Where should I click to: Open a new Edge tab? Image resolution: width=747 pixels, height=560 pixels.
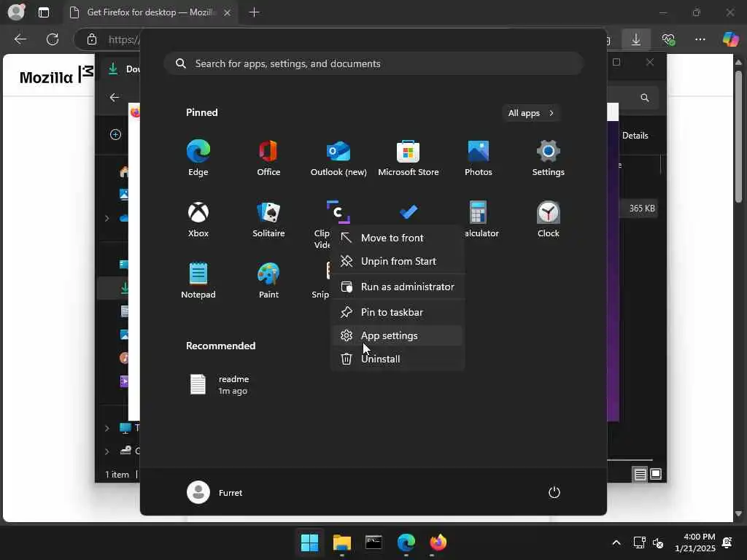[255, 12]
